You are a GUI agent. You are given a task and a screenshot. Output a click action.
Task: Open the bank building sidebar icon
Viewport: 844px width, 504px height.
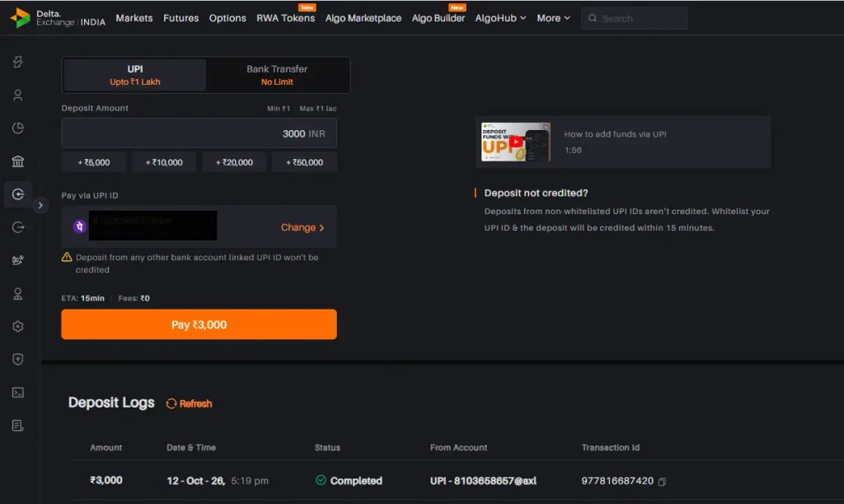(x=18, y=161)
